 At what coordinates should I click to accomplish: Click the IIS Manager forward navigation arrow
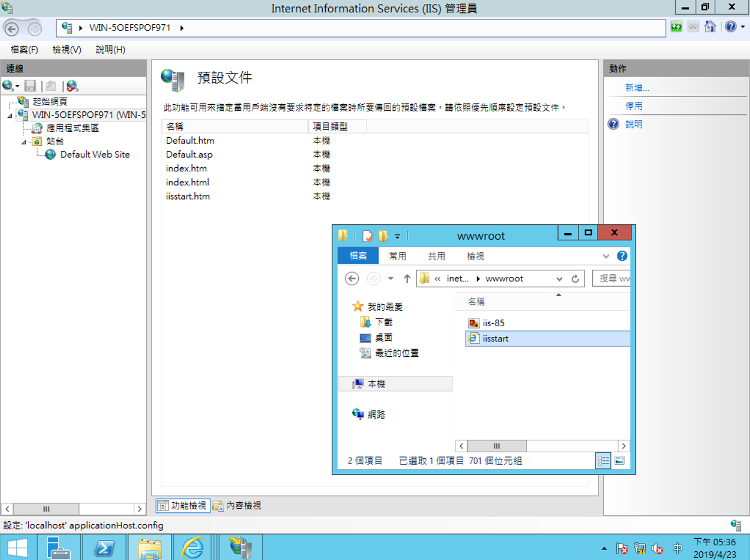pos(34,28)
